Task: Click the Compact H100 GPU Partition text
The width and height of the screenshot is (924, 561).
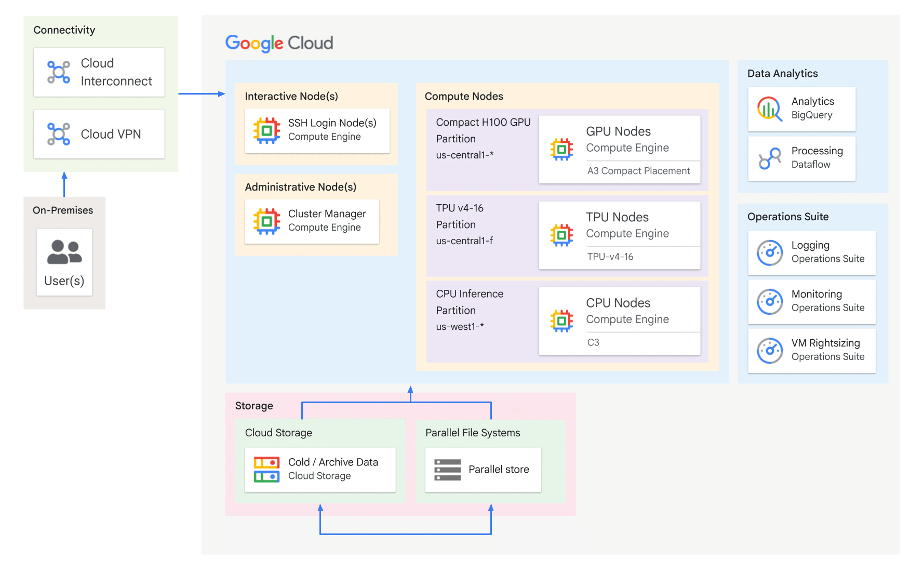Action: [484, 130]
